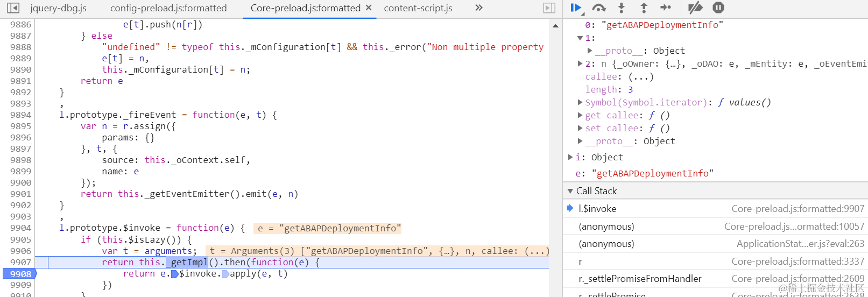Expand the last __proto__: Object entry
This screenshot has height=297, width=868.
point(580,141)
